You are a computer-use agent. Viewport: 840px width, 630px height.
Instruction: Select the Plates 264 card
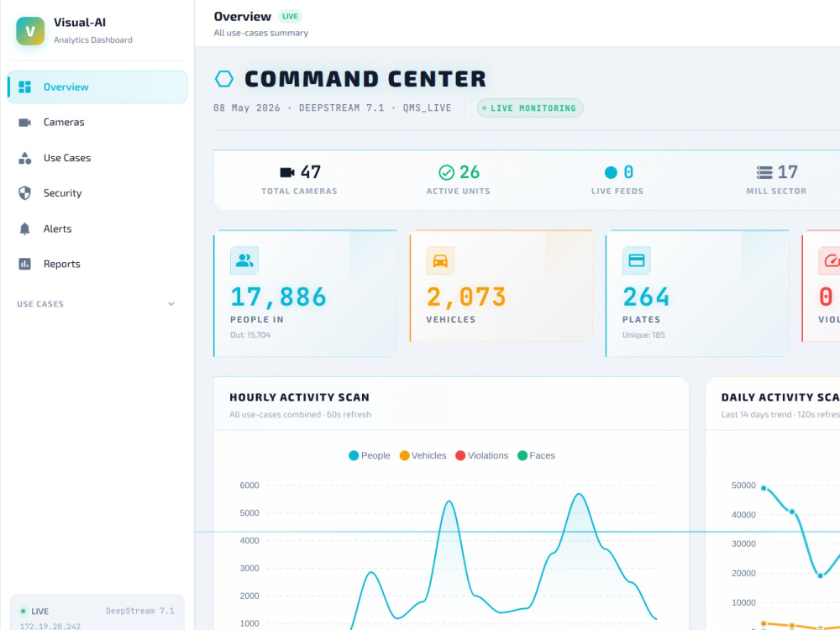point(697,293)
